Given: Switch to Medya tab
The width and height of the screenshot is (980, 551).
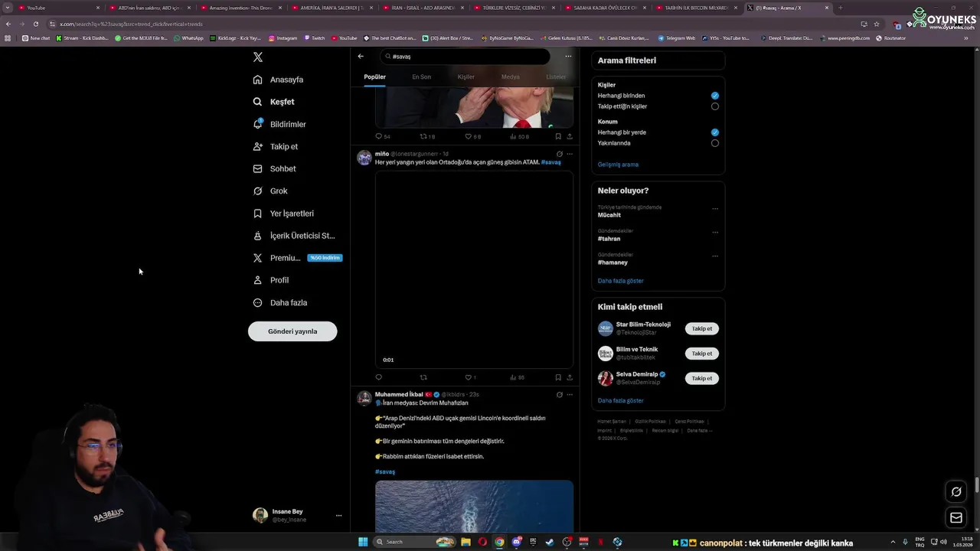Looking at the screenshot, I should click(x=511, y=77).
